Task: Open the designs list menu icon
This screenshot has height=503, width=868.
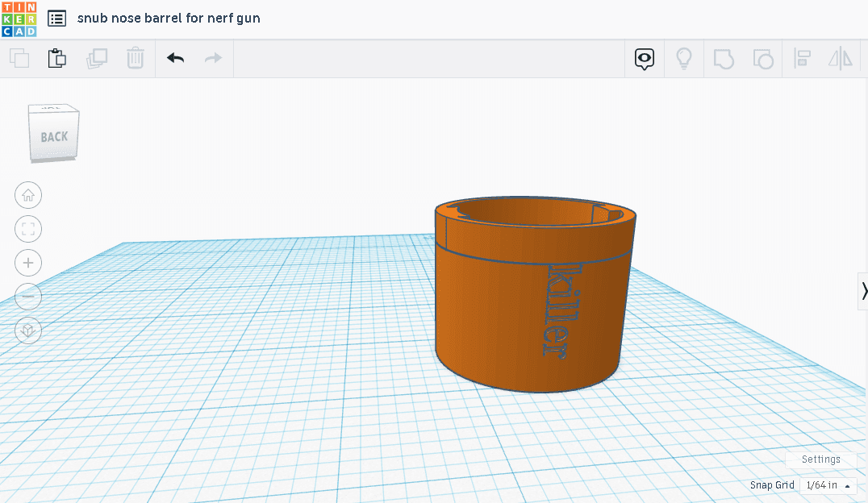Action: pos(56,19)
